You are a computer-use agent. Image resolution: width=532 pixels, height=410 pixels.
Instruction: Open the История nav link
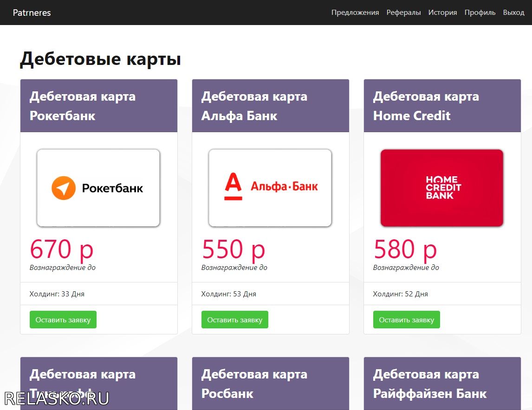click(x=442, y=13)
